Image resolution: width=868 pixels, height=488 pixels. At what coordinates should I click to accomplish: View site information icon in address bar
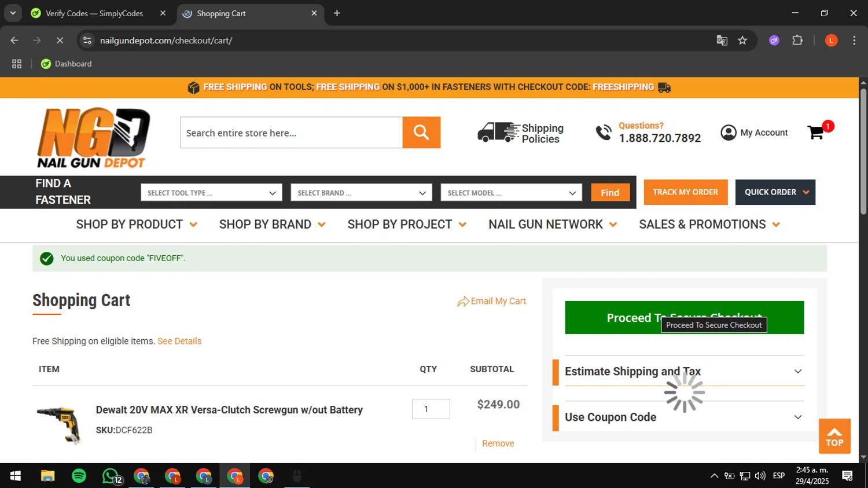[87, 41]
